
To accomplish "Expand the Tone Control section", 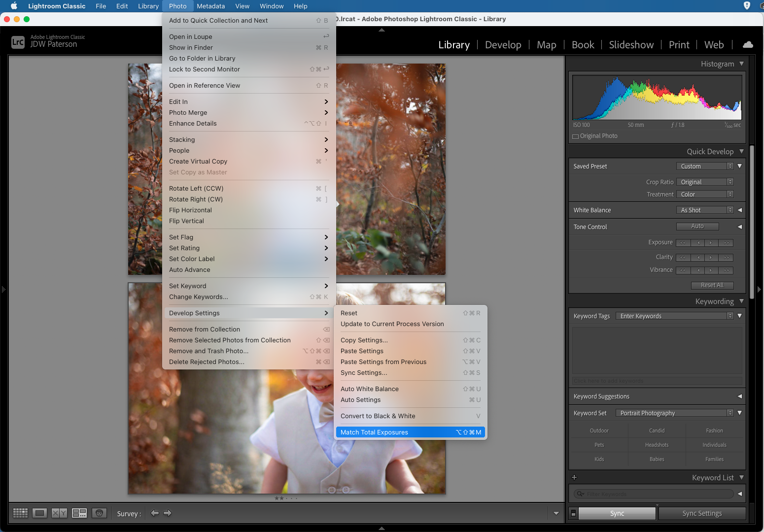I will click(x=739, y=227).
